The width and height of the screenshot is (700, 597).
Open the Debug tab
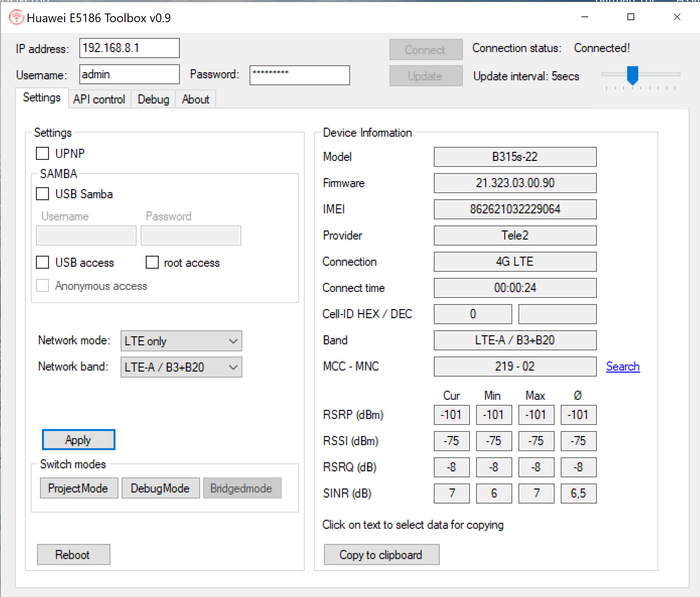point(153,99)
